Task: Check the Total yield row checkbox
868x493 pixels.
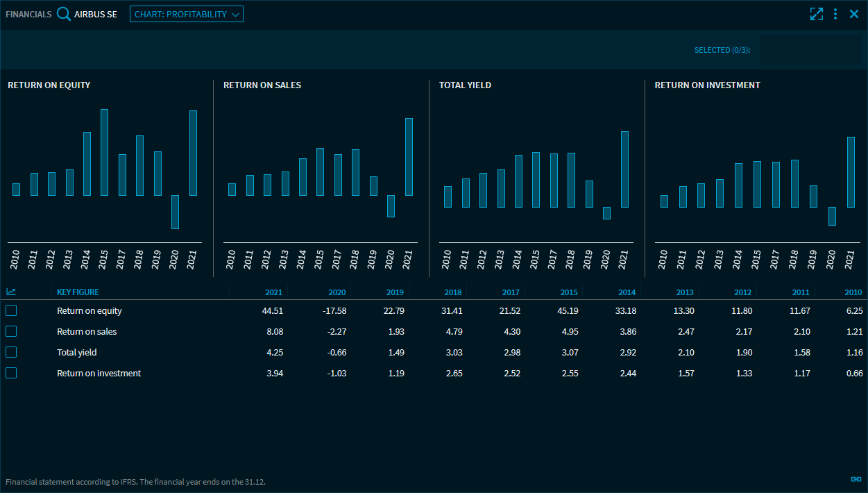Action: coord(11,352)
